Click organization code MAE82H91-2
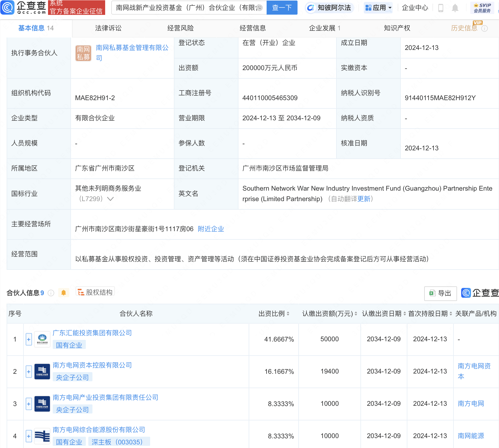 [x=95, y=98]
